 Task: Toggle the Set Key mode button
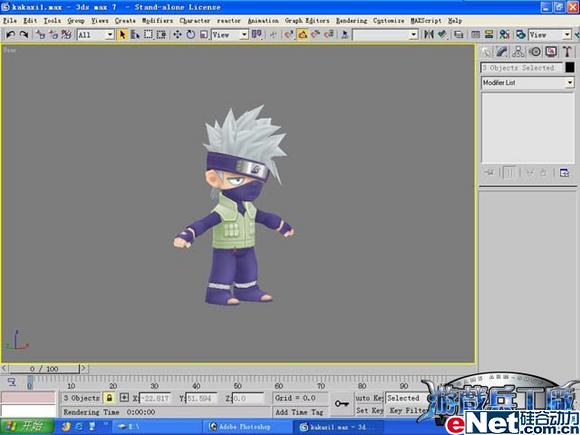coord(369,411)
